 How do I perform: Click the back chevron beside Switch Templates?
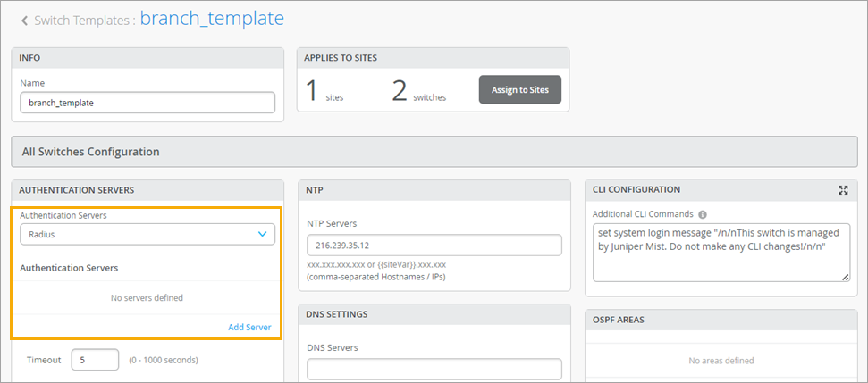click(x=24, y=20)
